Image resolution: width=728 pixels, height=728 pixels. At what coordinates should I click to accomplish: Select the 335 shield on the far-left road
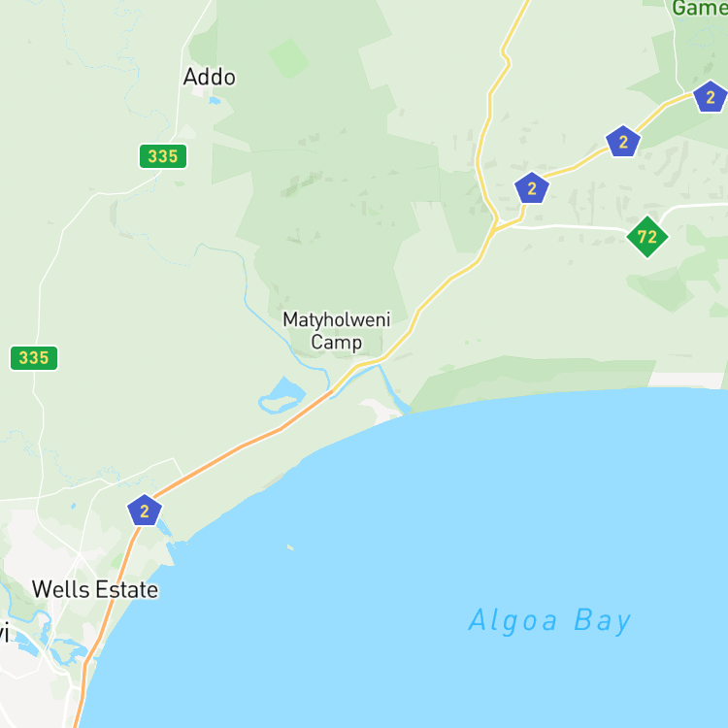[x=34, y=358]
